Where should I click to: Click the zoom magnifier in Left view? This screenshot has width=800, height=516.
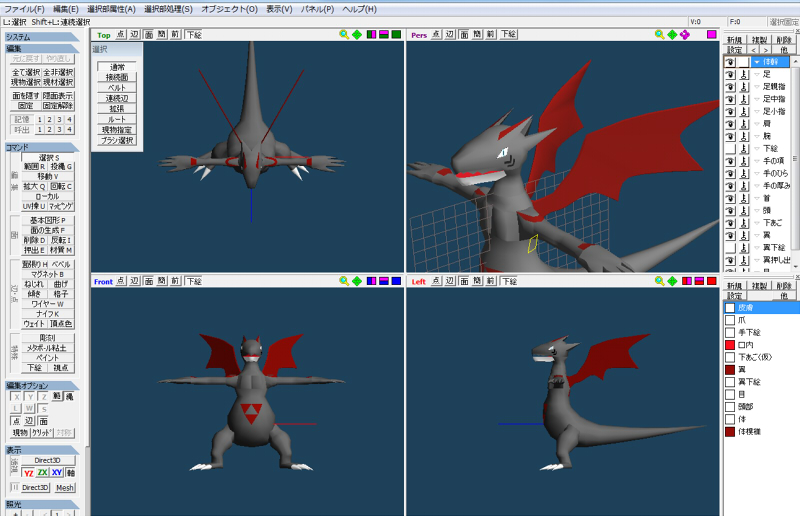coord(660,281)
